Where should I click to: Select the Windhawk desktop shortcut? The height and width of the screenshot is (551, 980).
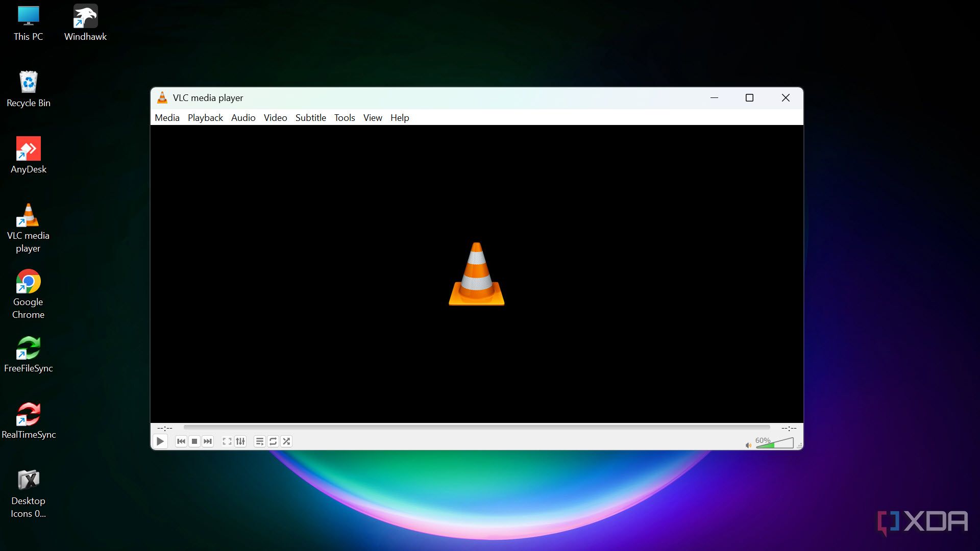[85, 23]
